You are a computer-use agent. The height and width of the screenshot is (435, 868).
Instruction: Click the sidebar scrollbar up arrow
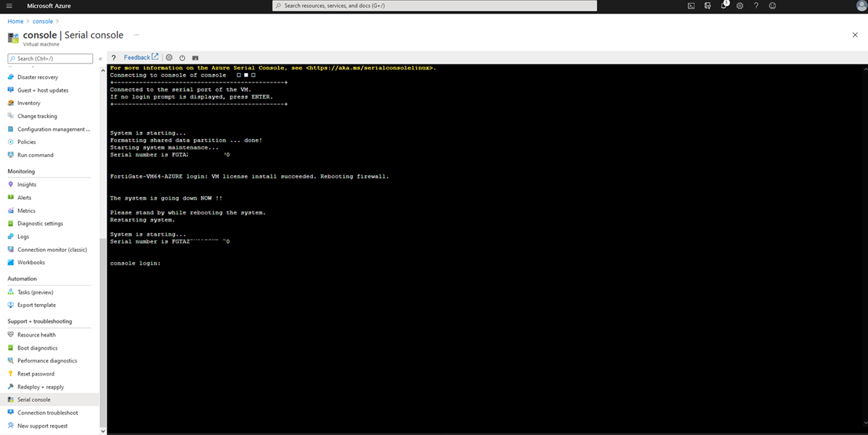point(102,70)
